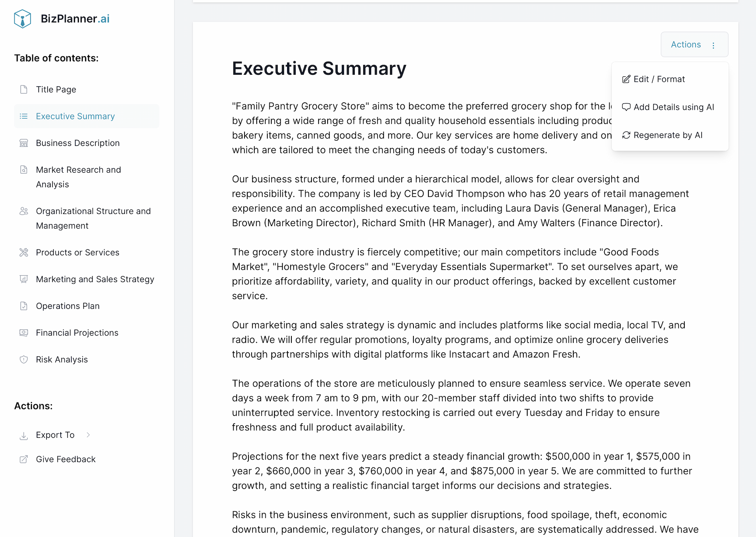Click the BizPlanner.ai logo icon
Image resolution: width=756 pixels, height=537 pixels.
22,19
